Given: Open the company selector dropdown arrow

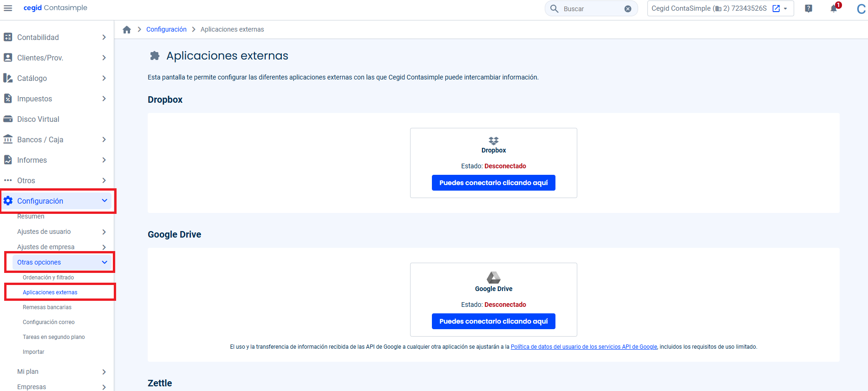Looking at the screenshot, I should coord(785,9).
